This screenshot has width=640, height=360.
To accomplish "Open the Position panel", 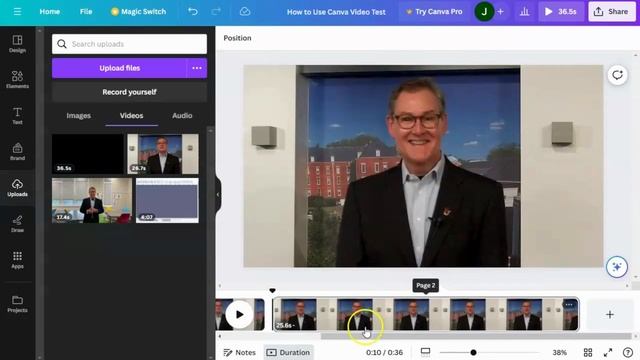I will (237, 38).
